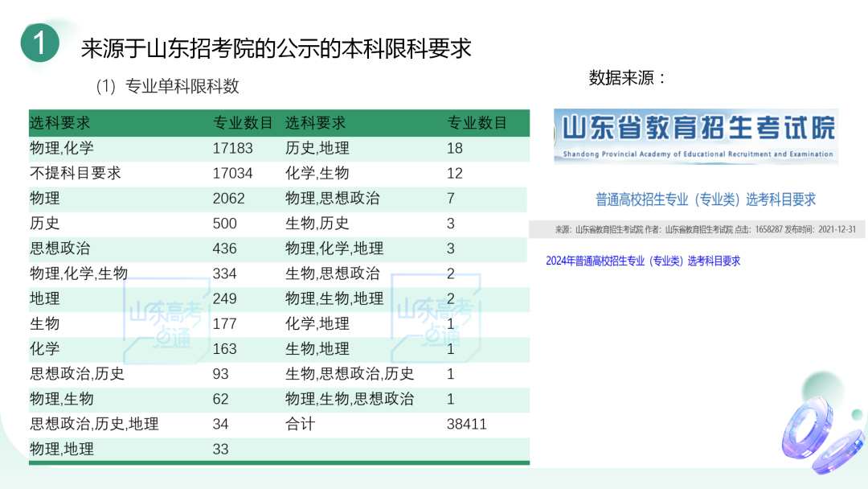Click the 物理,化学,生物 table cell
This screenshot has height=489, width=868.
79,273
